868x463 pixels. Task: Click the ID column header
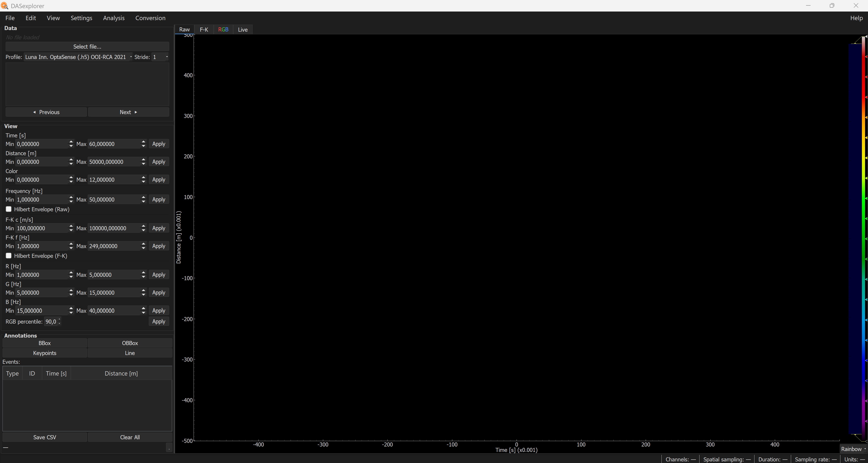click(x=32, y=374)
